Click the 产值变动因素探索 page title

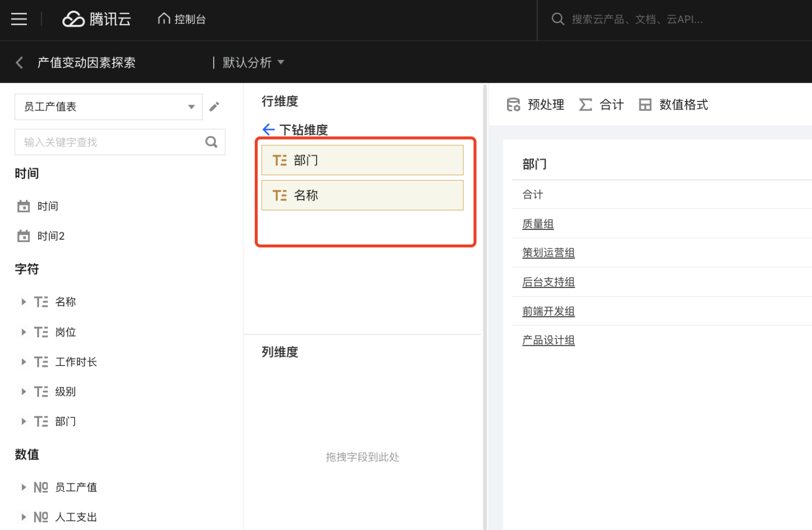[x=86, y=62]
